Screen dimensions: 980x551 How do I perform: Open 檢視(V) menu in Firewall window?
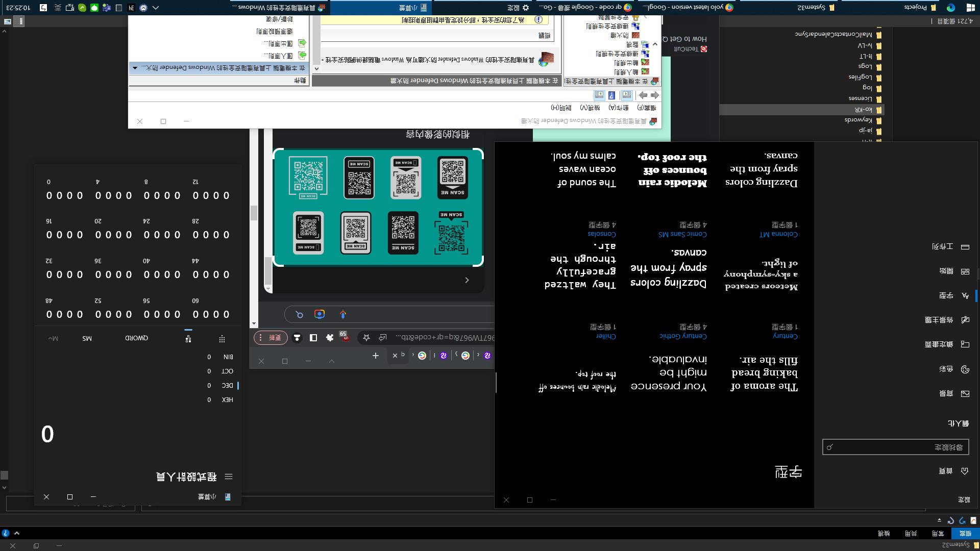(x=590, y=108)
